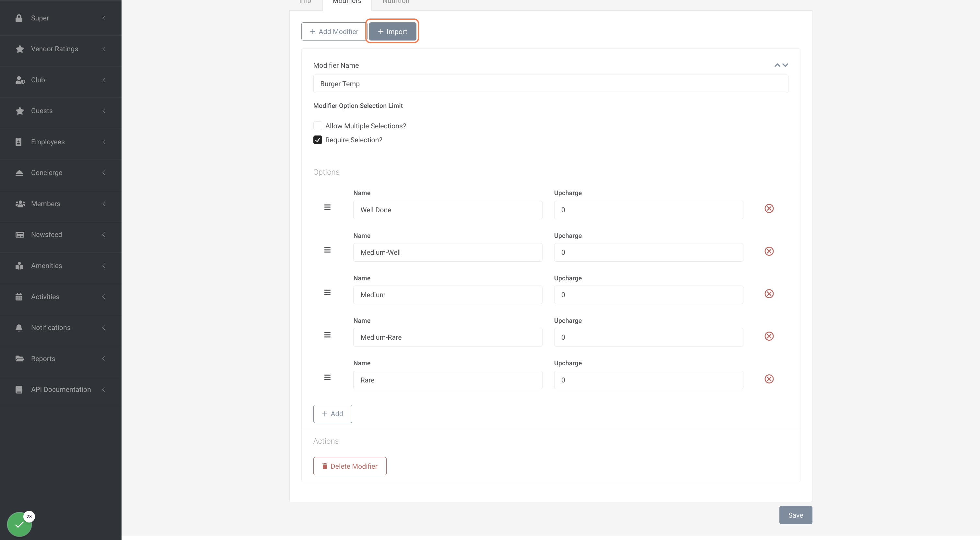Screen dimensions: 980x540
Task: Expand the Guests sidebar chevron
Action: [103, 111]
